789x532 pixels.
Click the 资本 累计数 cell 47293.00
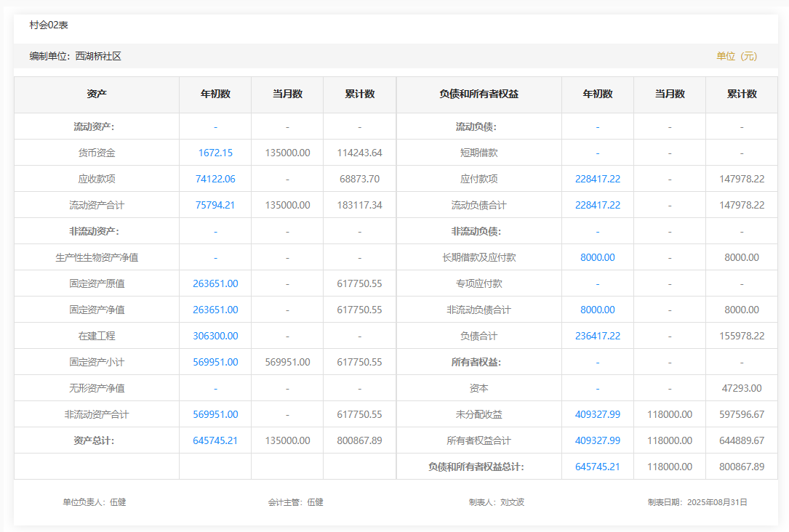pyautogui.click(x=741, y=388)
